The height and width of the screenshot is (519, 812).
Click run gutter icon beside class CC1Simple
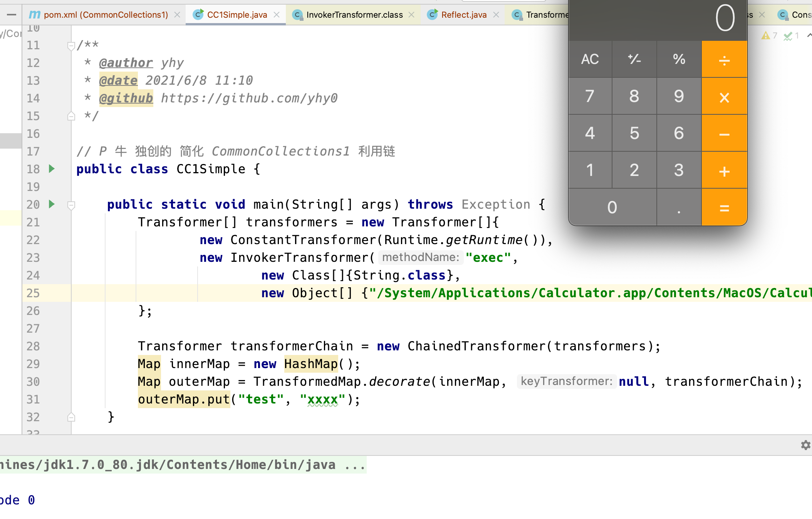pyautogui.click(x=52, y=169)
